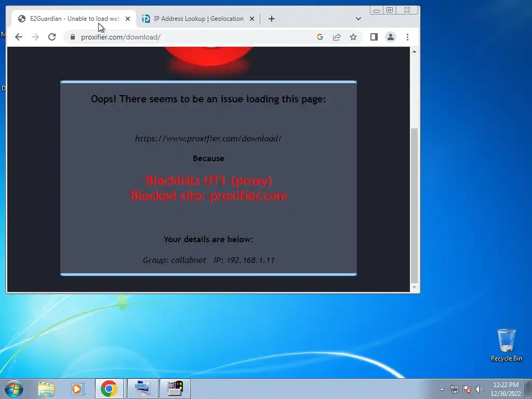View site info via the padlock icon
The width and height of the screenshot is (532, 399).
pyautogui.click(x=73, y=37)
